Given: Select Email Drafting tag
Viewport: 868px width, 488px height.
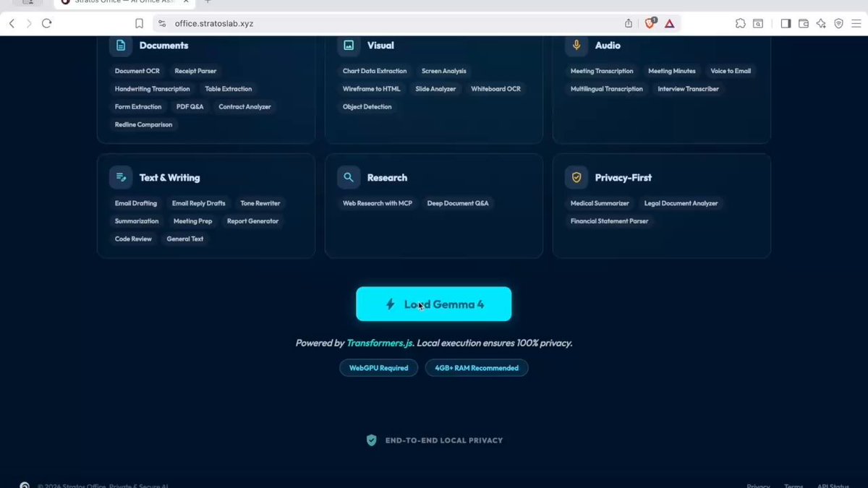Looking at the screenshot, I should 135,203.
